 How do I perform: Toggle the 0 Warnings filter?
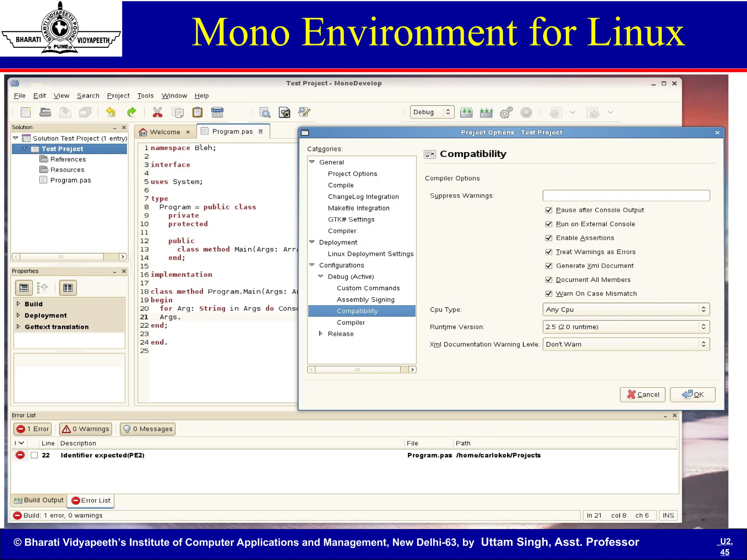click(86, 429)
